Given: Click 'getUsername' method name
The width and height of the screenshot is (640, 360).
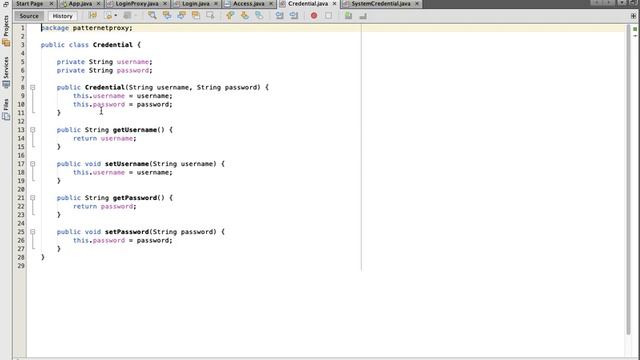Looking at the screenshot, I should coord(135,130).
